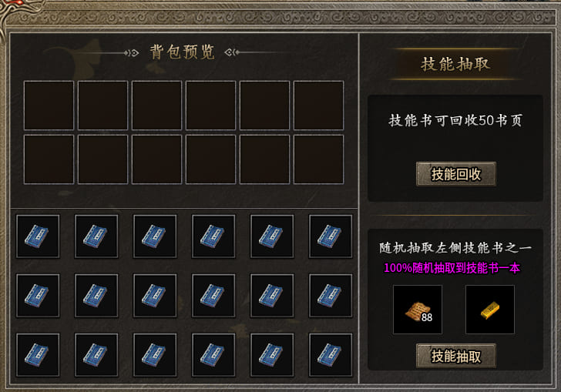
Task: Click the magenta 100%随机抽取到技能书一本 text
Action: pyautogui.click(x=452, y=268)
